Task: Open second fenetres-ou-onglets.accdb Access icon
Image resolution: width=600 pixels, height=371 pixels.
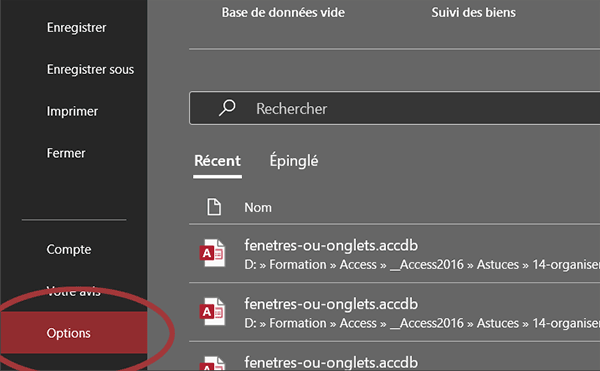Action: [212, 312]
